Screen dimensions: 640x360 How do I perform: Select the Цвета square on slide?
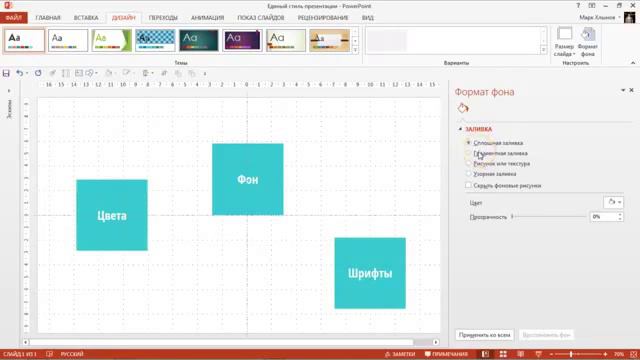(112, 215)
